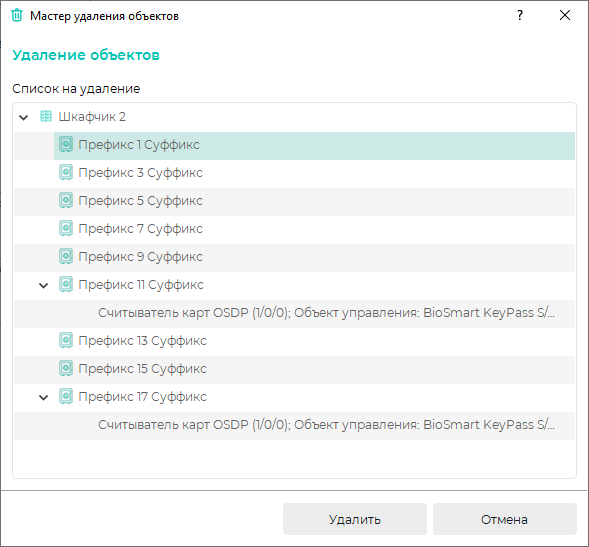Screen dimensions: 589x547
Task: Click the trash can icon in title bar
Action: tap(17, 15)
